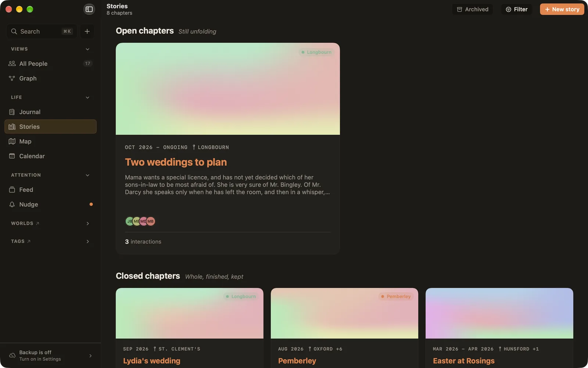Viewport: 588px width, 368px height.
Task: Click the ST. CLEMENT'S location text
Action: coord(179,349)
